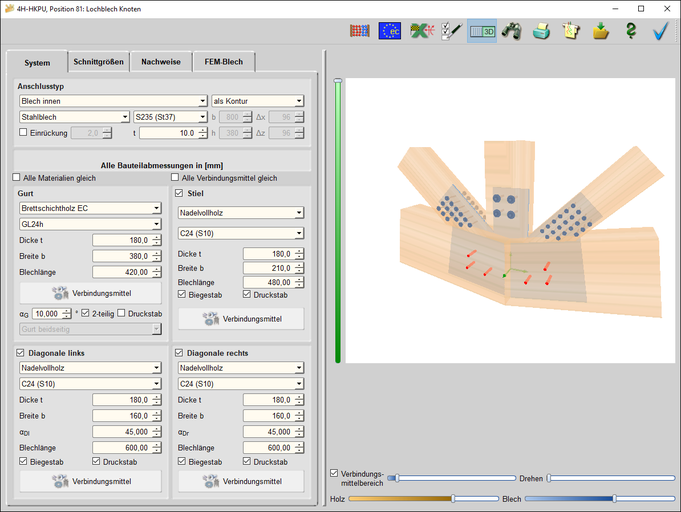Click Verbindungsmittel button under Gurt
The width and height of the screenshot is (681, 512).
90,294
